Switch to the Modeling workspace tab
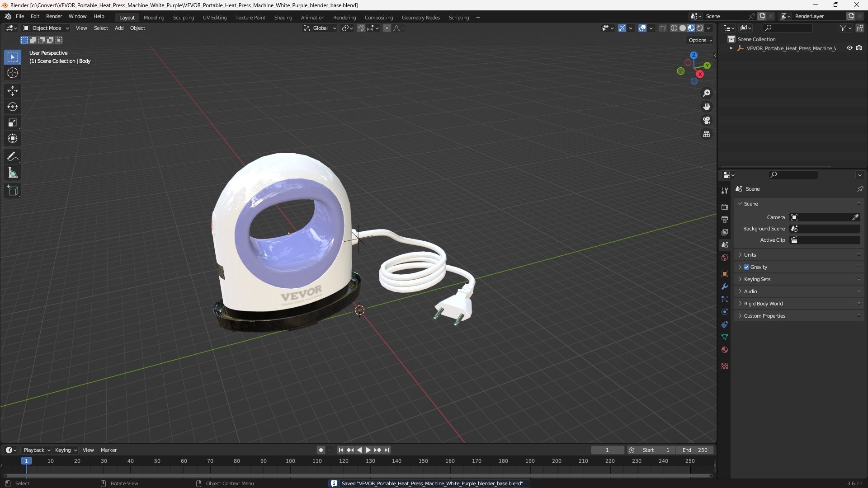868x488 pixels. coord(154,18)
